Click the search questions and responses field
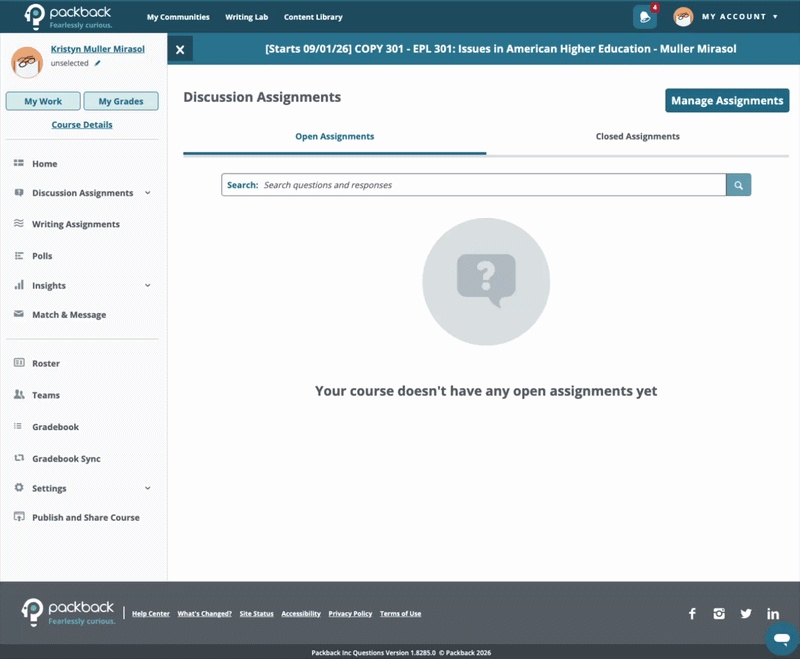 tap(473, 185)
